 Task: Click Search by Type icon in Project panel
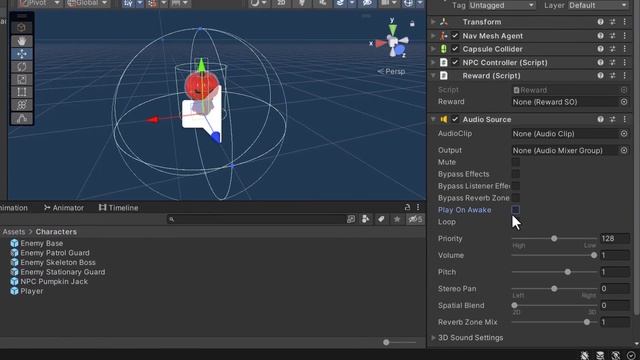365,219
